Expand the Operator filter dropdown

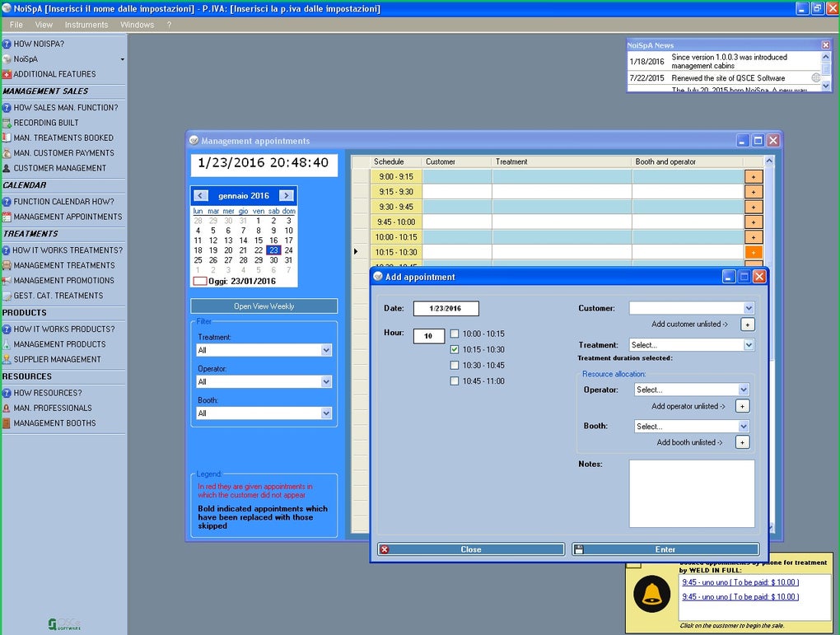point(326,382)
